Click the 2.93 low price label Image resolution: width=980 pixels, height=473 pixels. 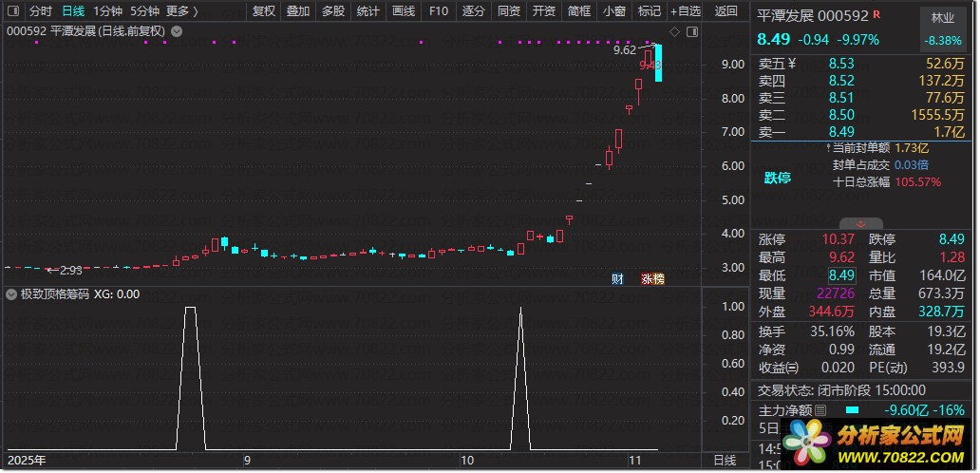[71, 271]
